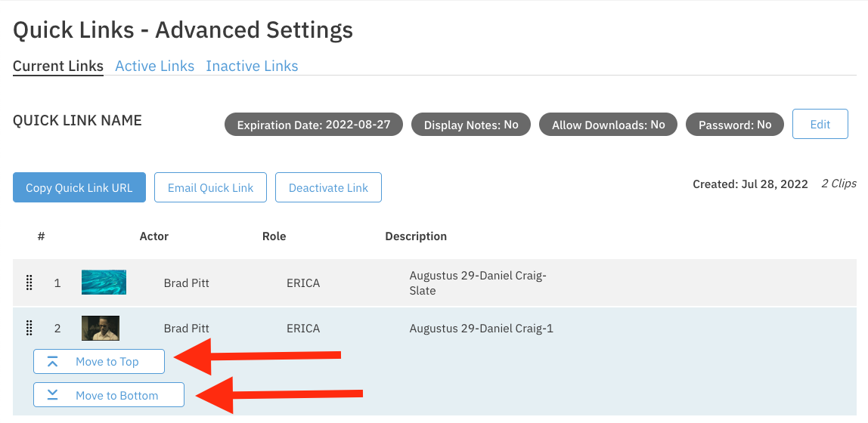The height and width of the screenshot is (423, 868).
Task: Select the Augustus 29-Daniel Craig-Slate row
Action: 477,283
